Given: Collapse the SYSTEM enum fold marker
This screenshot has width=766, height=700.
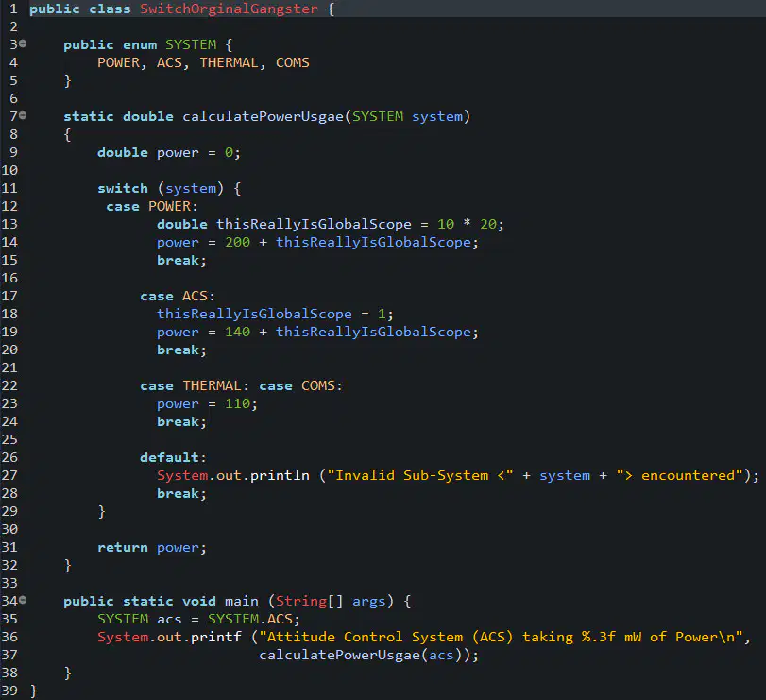Looking at the screenshot, I should (23, 44).
